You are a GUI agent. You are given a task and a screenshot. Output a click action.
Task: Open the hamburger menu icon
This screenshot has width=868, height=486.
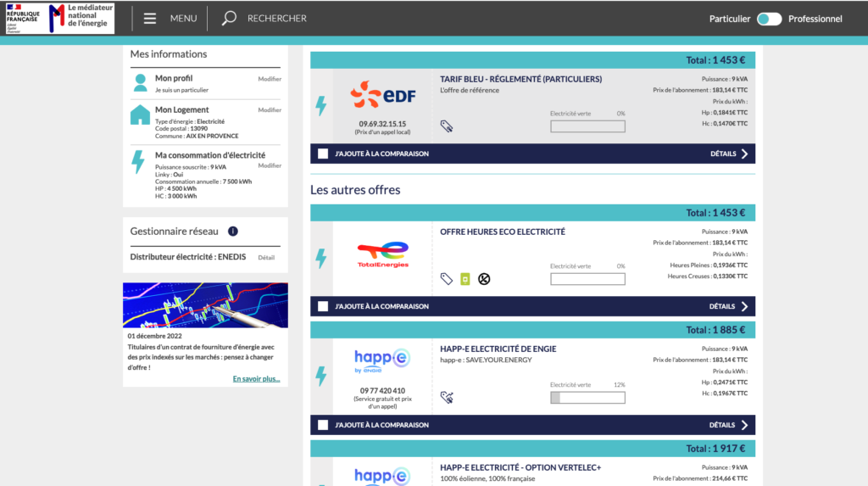click(149, 19)
